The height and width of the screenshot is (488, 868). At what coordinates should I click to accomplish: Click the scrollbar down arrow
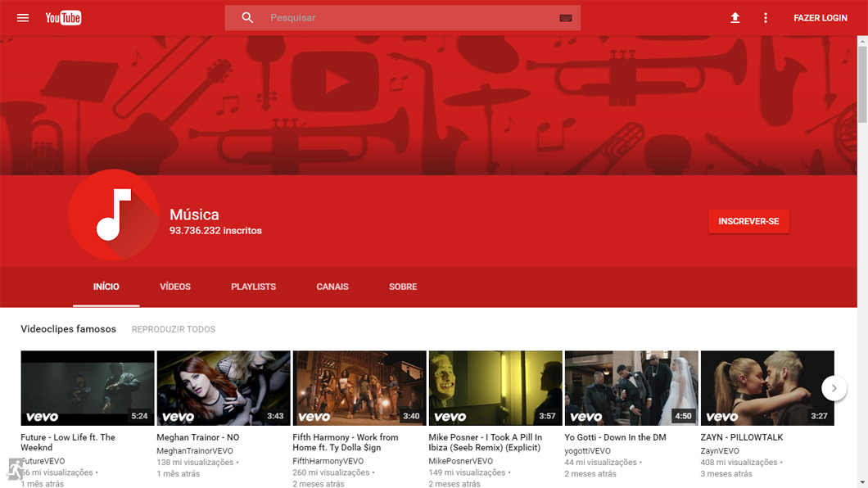pyautogui.click(x=862, y=482)
